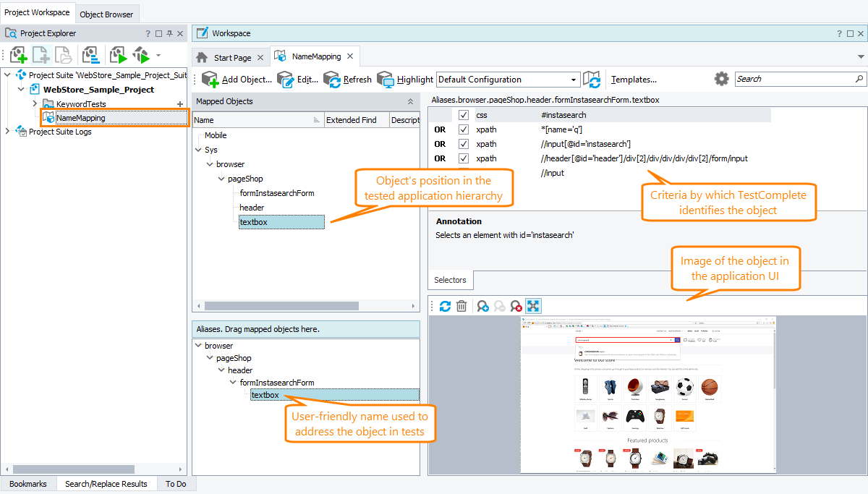Delete the object image
This screenshot has height=494, width=868.
pos(461,305)
